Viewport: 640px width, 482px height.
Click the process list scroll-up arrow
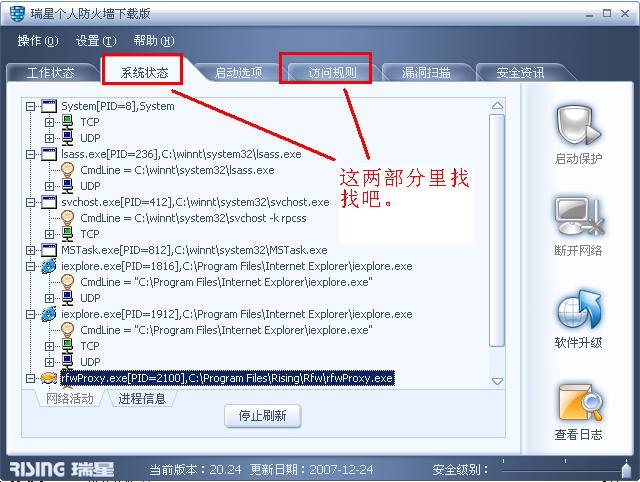[497, 106]
